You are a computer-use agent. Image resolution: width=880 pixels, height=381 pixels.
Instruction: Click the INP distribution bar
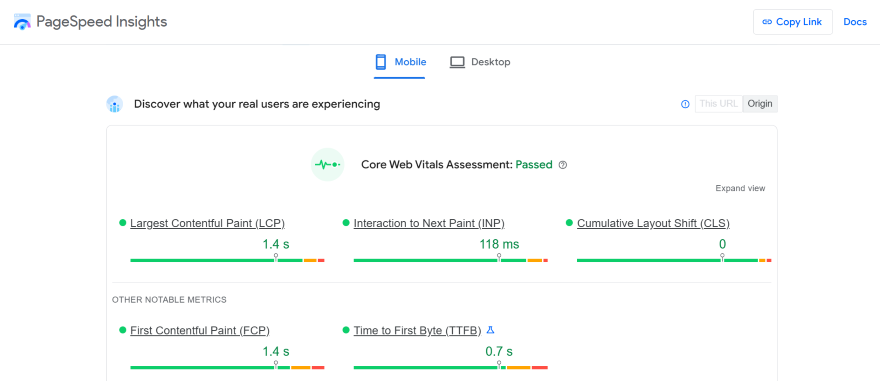pos(451,260)
